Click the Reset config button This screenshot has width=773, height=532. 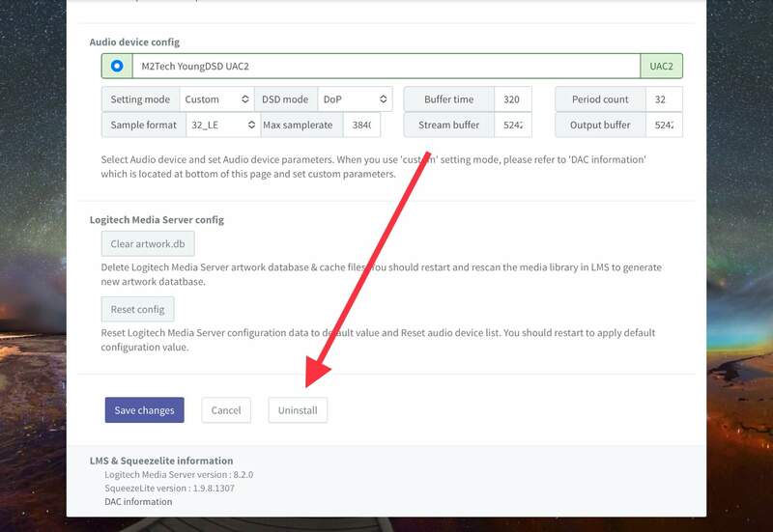(x=137, y=309)
